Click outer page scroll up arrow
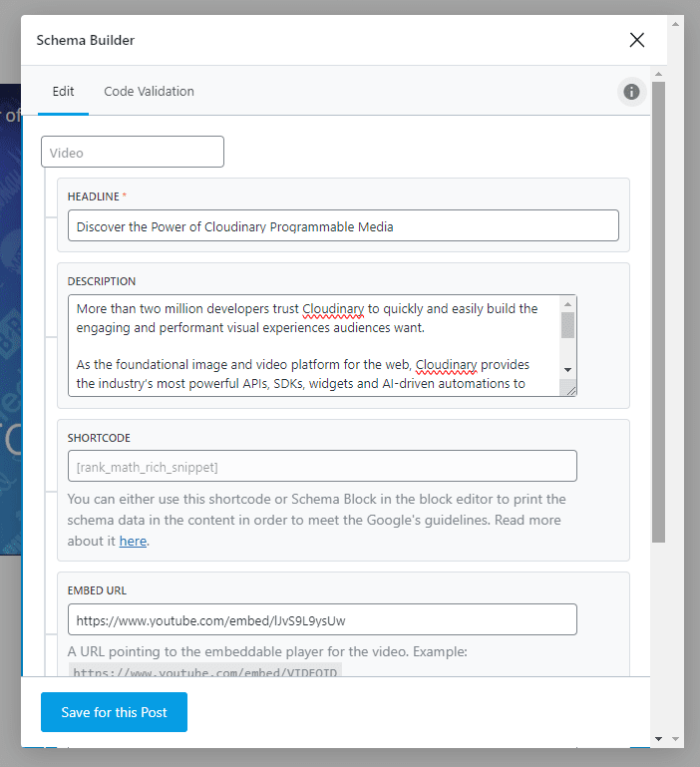 coord(675,24)
